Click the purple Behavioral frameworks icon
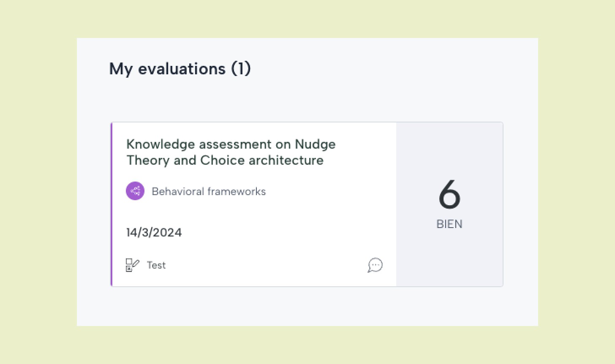Viewport: 615px width, 364px height. [135, 191]
